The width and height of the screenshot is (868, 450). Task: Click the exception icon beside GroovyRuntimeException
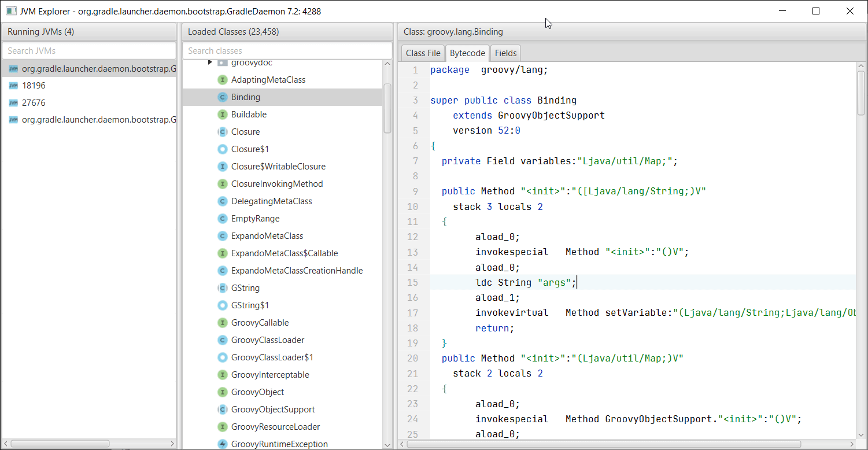coord(222,444)
